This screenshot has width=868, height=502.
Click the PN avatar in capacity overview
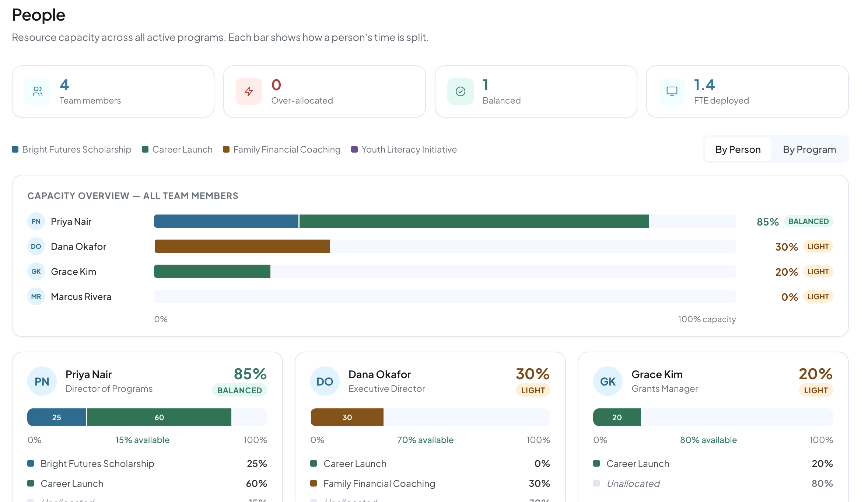click(36, 221)
